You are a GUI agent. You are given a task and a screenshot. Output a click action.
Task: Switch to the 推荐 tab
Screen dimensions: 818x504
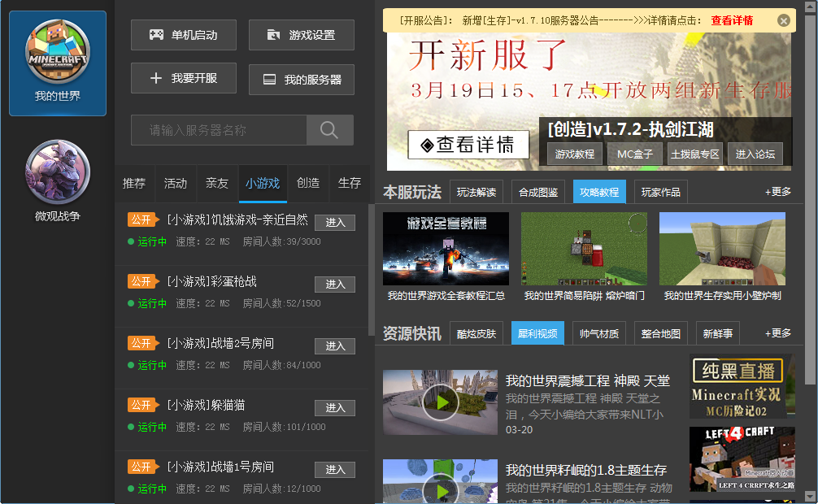tap(134, 184)
